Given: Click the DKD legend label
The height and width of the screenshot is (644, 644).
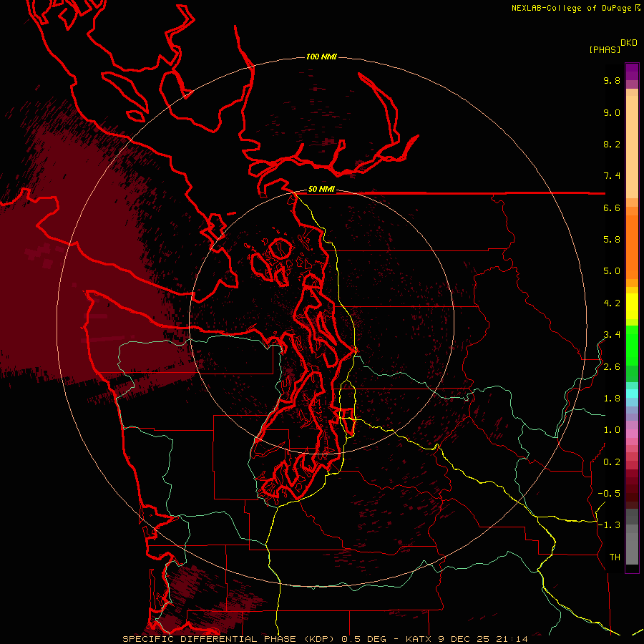Looking at the screenshot, I should [629, 43].
